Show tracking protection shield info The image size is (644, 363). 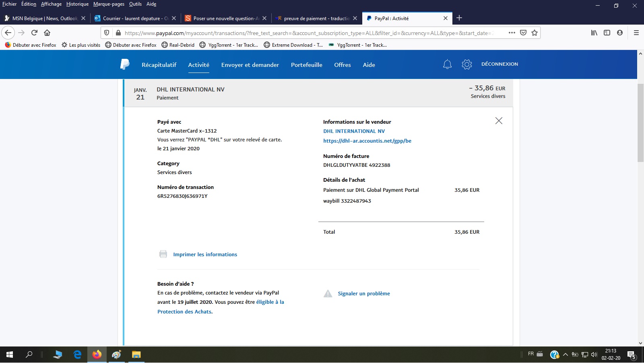(x=107, y=33)
